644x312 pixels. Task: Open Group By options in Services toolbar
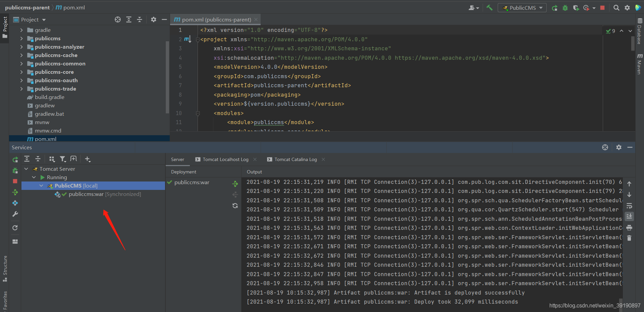[52, 159]
